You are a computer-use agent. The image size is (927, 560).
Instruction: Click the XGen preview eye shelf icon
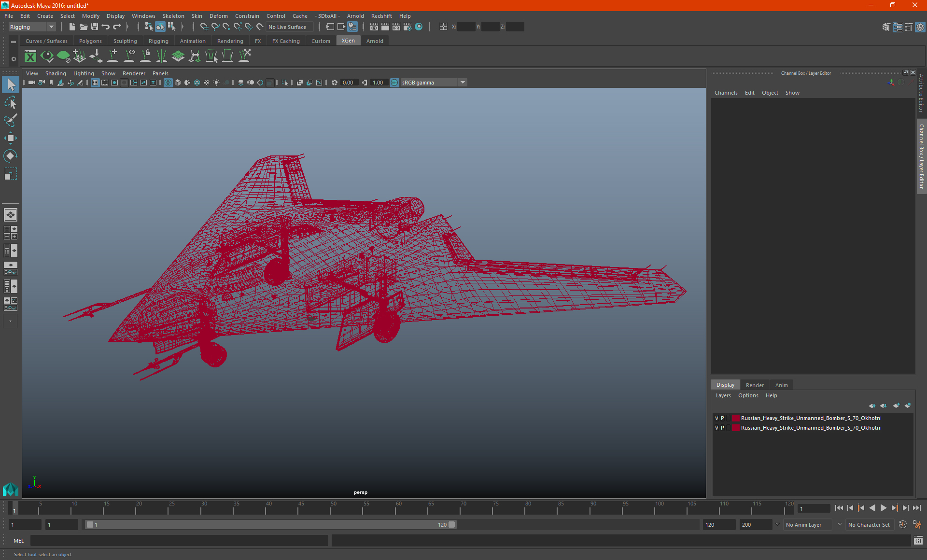[x=47, y=56]
